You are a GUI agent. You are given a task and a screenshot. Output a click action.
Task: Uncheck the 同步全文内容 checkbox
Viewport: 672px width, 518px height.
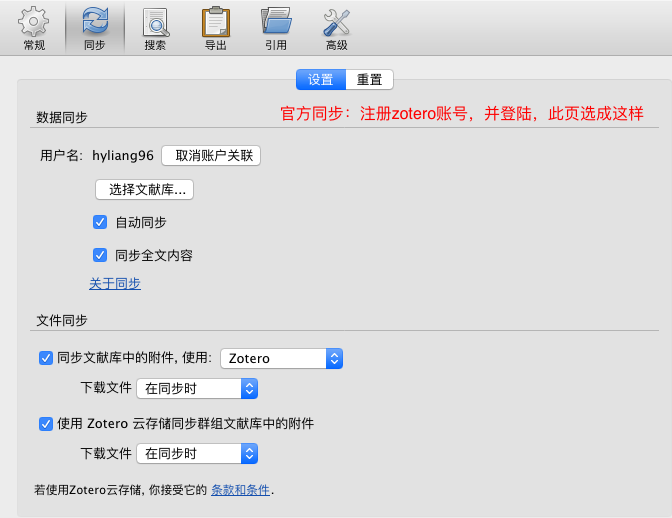pos(100,255)
